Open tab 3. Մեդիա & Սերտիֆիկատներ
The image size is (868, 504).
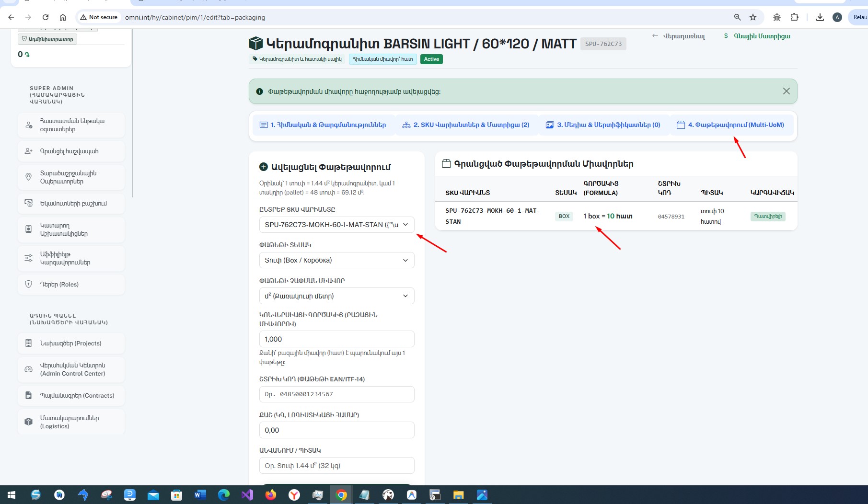603,125
